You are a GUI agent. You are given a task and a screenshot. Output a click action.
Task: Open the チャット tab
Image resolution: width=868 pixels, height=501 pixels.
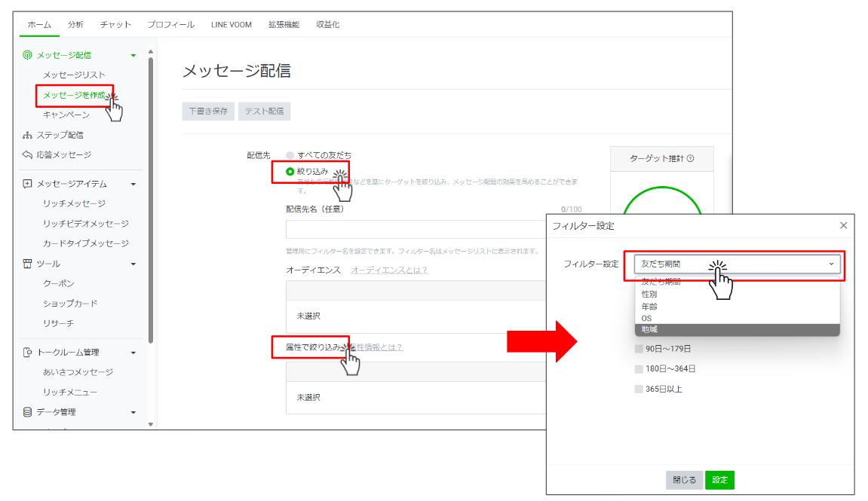click(x=115, y=24)
